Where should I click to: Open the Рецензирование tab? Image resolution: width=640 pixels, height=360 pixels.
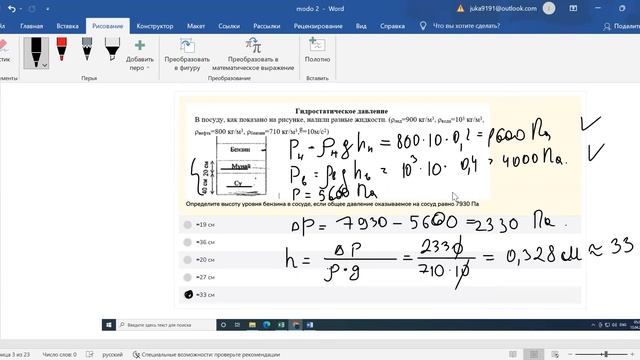[x=318, y=26]
